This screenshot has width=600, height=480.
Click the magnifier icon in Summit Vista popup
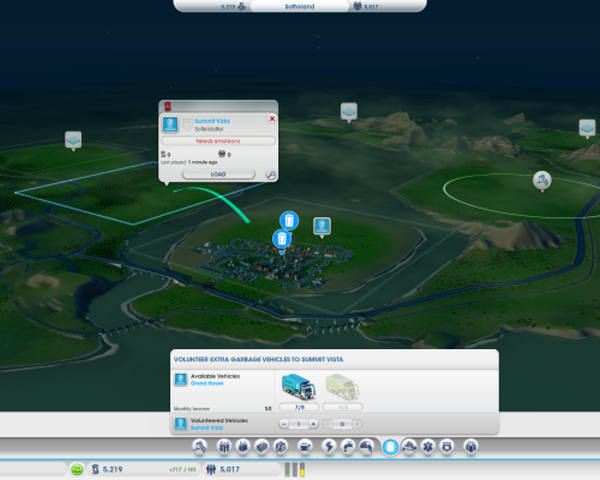[x=271, y=175]
